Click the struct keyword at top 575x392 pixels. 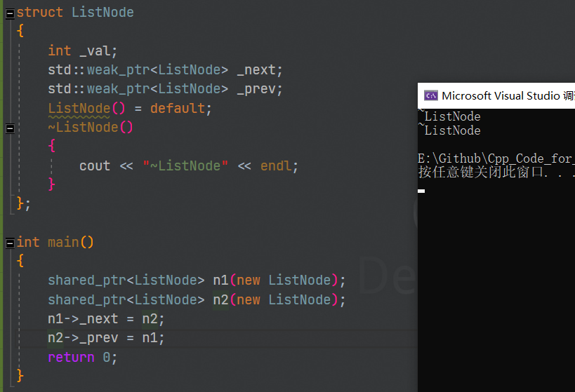click(39, 13)
